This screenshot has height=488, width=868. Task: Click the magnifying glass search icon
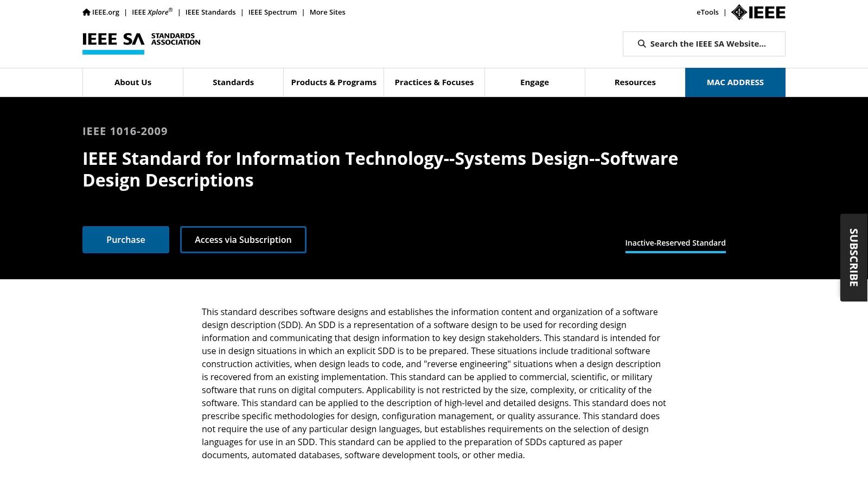click(x=641, y=44)
